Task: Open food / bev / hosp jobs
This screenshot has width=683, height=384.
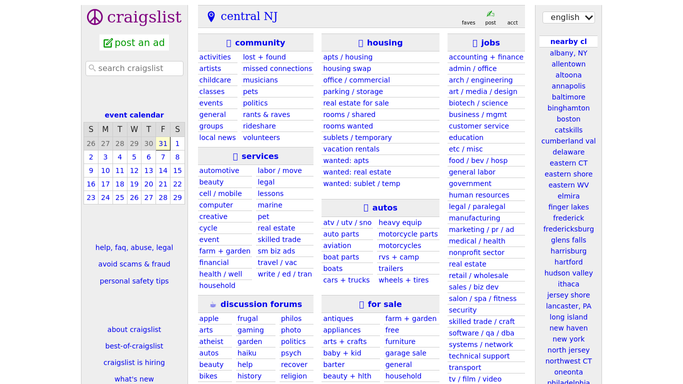Action: point(478,161)
